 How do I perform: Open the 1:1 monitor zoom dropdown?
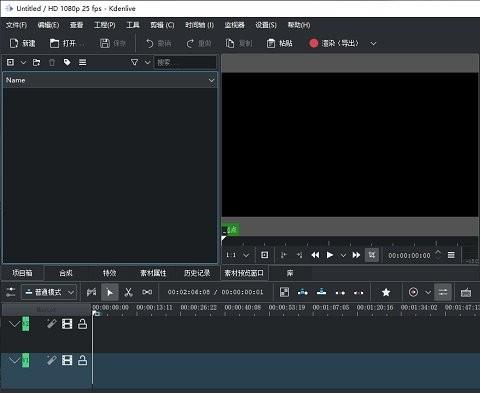coord(237,255)
